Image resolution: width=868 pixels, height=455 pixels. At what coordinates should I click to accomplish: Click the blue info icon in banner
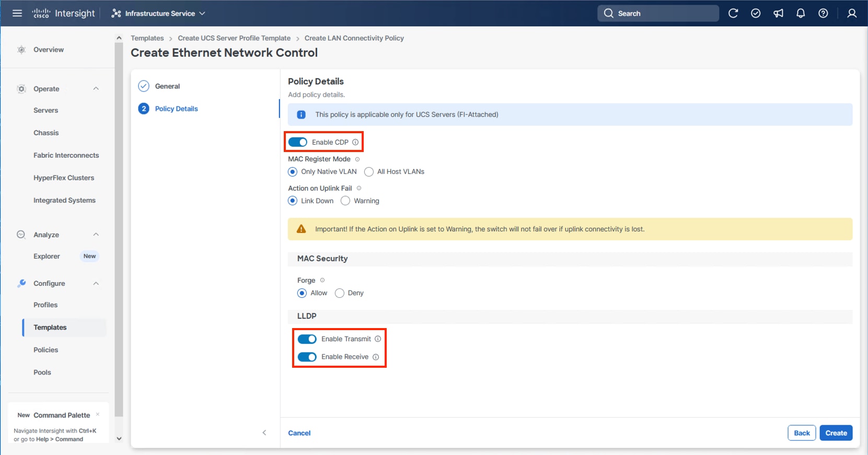tap(302, 114)
